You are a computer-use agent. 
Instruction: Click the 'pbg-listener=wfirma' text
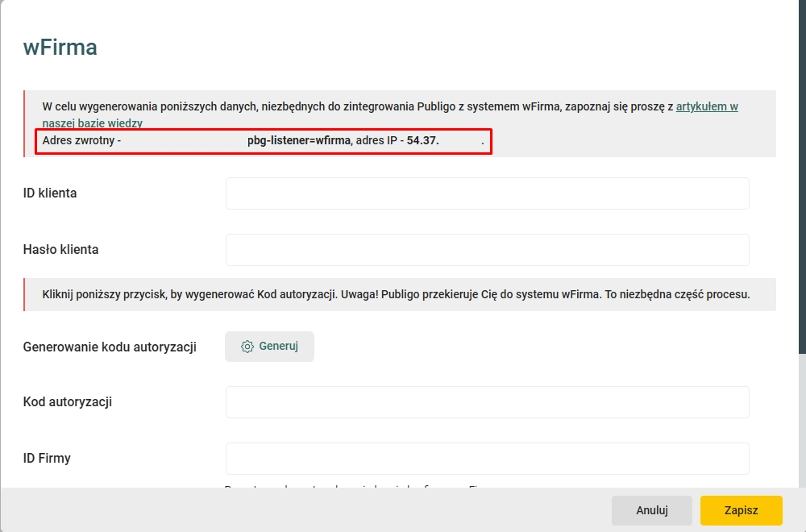point(299,140)
